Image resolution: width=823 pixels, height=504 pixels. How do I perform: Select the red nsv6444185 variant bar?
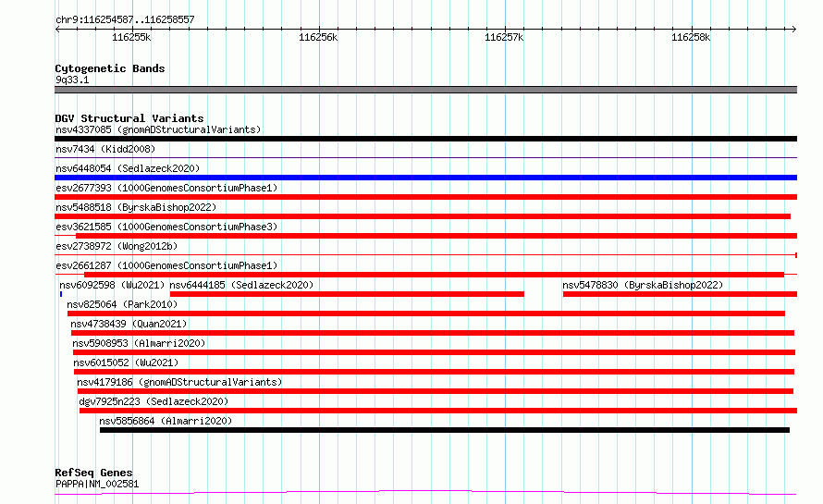(x=347, y=294)
